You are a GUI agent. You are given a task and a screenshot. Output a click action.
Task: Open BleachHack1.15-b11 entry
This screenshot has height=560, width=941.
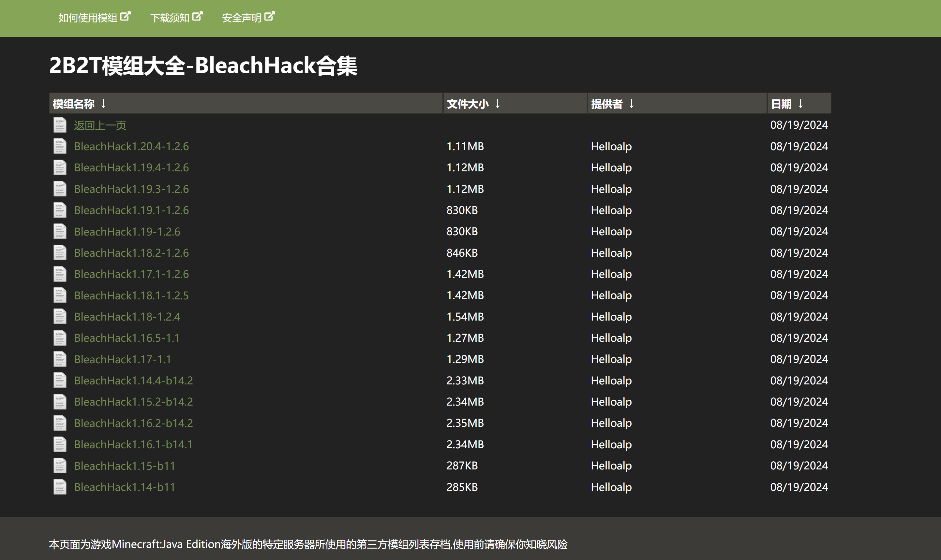pyautogui.click(x=125, y=466)
